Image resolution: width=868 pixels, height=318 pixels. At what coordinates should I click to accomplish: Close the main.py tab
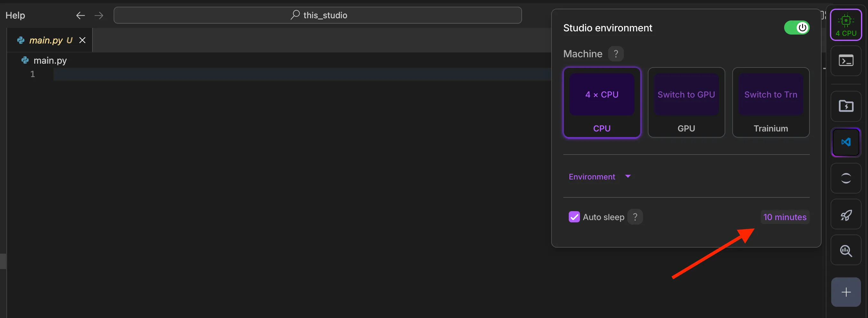pos(82,40)
